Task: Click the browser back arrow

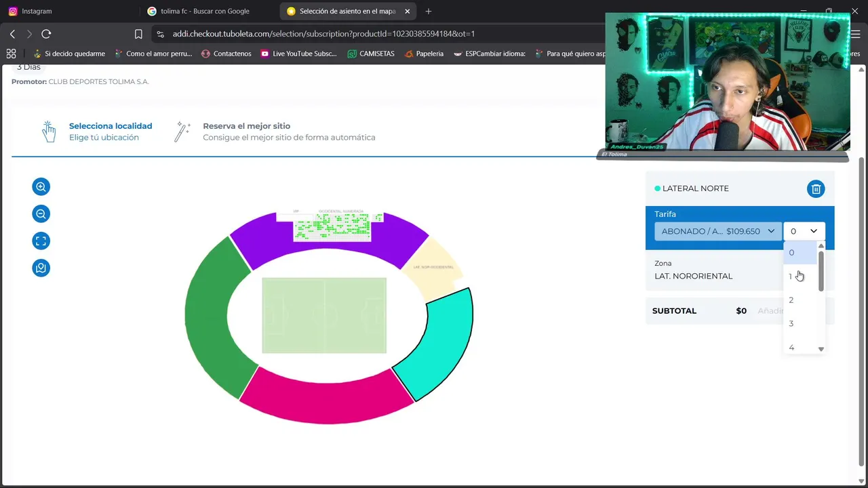Action: coord(12,34)
